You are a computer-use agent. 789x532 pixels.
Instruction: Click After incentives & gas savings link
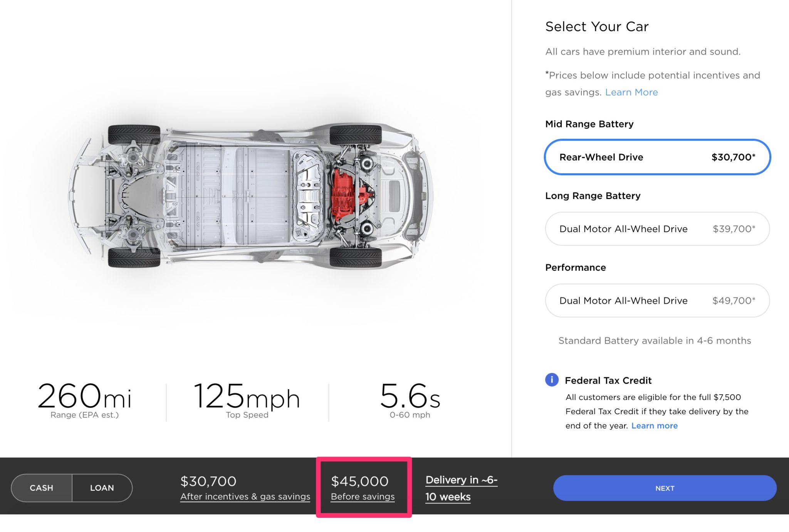click(245, 497)
